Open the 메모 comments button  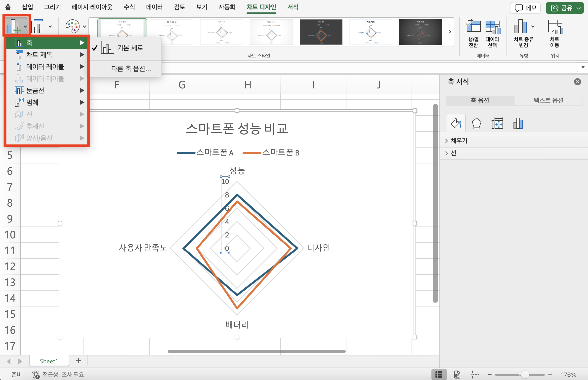click(525, 8)
